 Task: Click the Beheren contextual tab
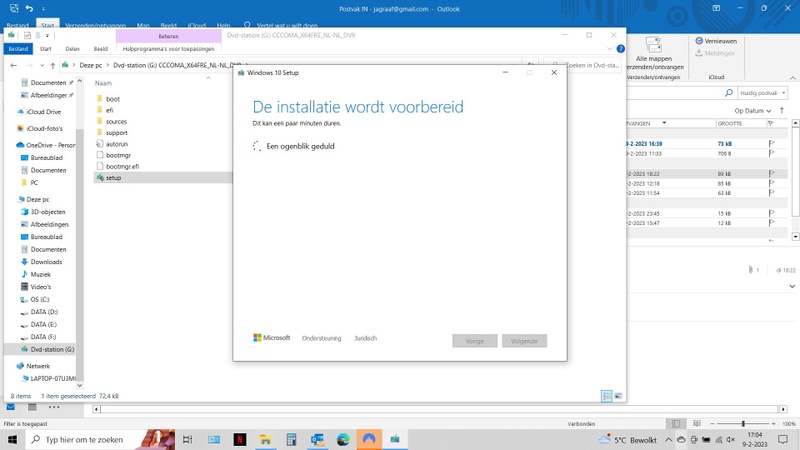(168, 36)
